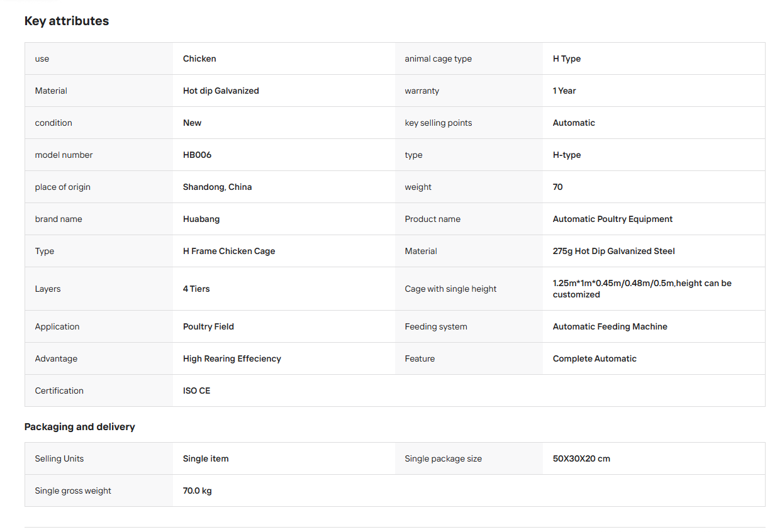Select the "Single package size" label
Viewport: 770px width, 532px height.
pos(444,458)
